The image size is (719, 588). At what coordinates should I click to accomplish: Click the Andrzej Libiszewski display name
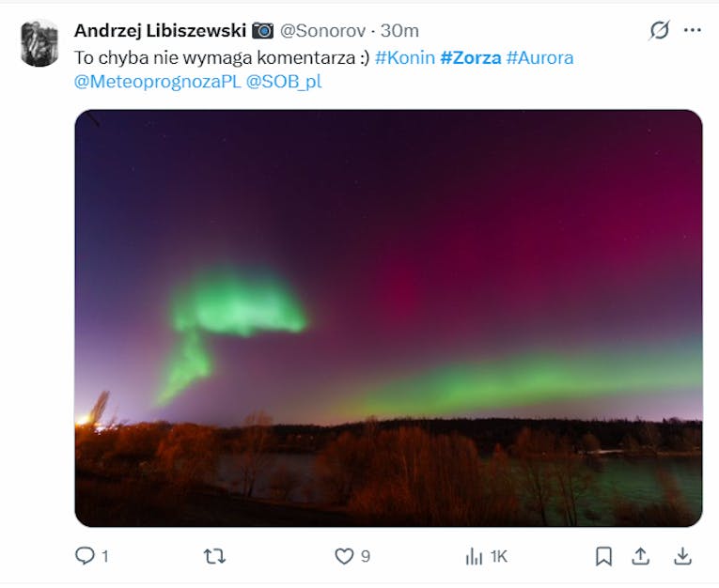(x=160, y=31)
